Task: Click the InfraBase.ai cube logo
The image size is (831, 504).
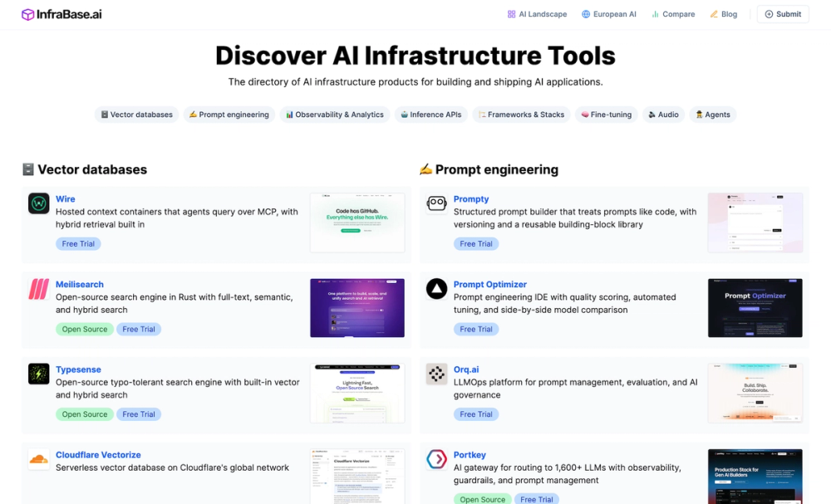Action: 27,14
